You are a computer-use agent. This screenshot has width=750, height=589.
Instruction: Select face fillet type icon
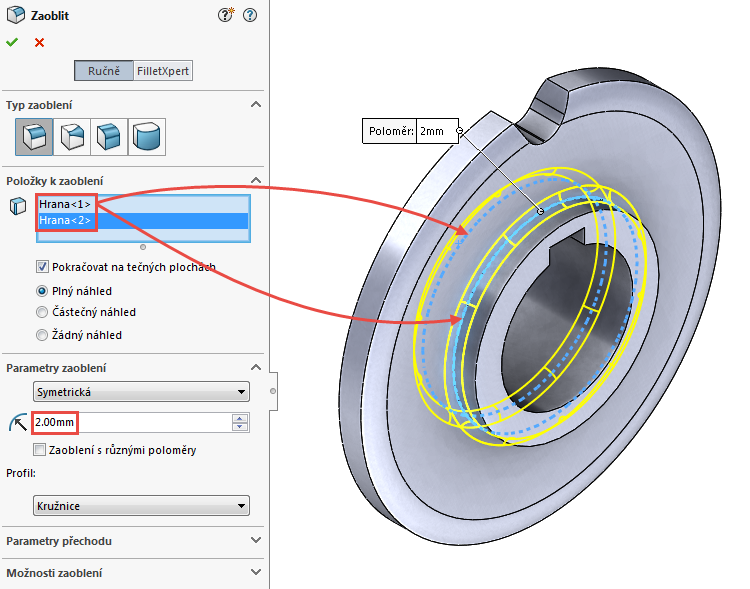[x=109, y=137]
